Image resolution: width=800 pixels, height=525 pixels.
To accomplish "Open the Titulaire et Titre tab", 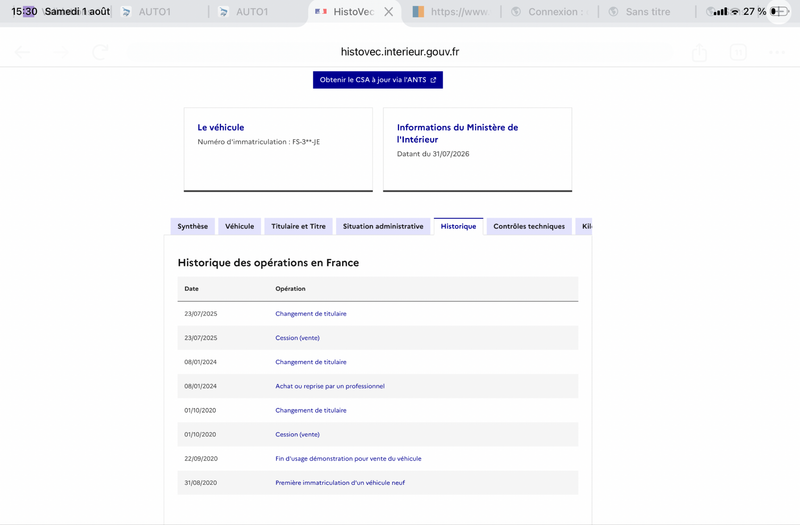I will (298, 226).
